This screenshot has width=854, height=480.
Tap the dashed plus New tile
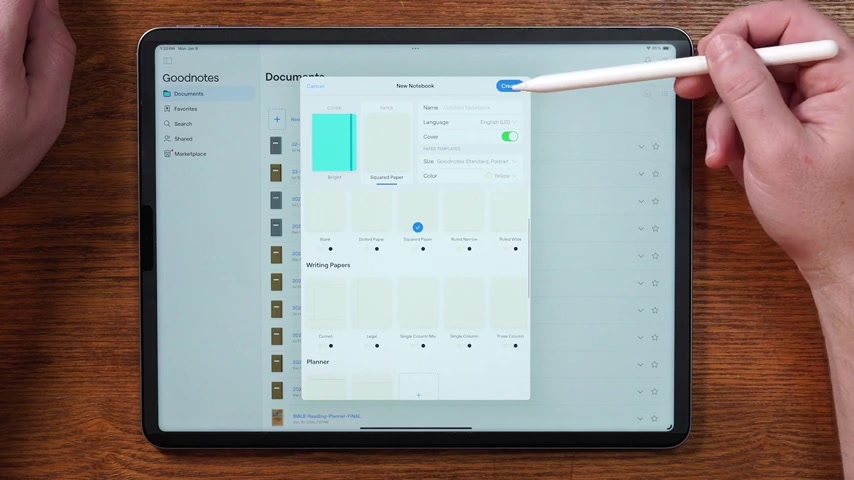pyautogui.click(x=277, y=119)
